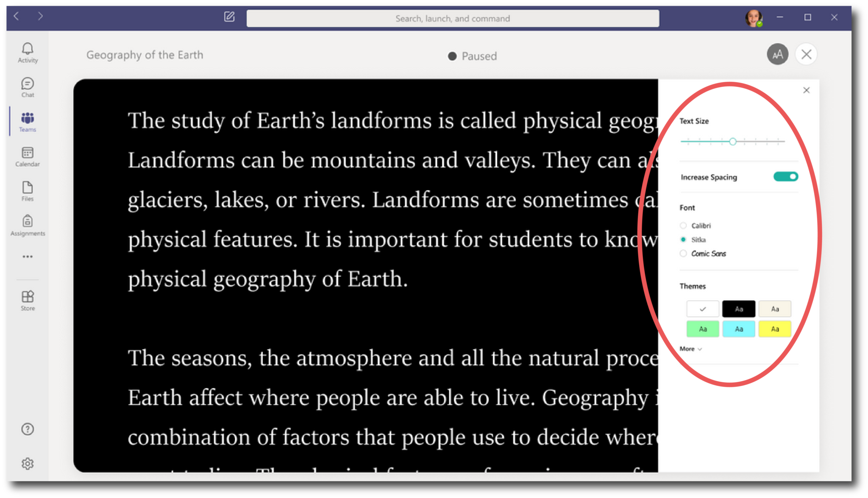Exit the Immersive Reader
The width and height of the screenshot is (868, 498).
pos(806,54)
